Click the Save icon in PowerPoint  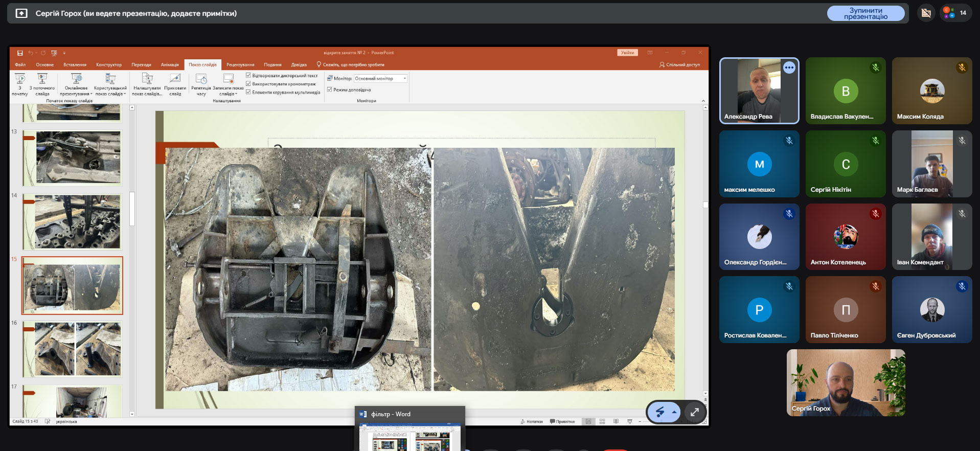click(20, 53)
